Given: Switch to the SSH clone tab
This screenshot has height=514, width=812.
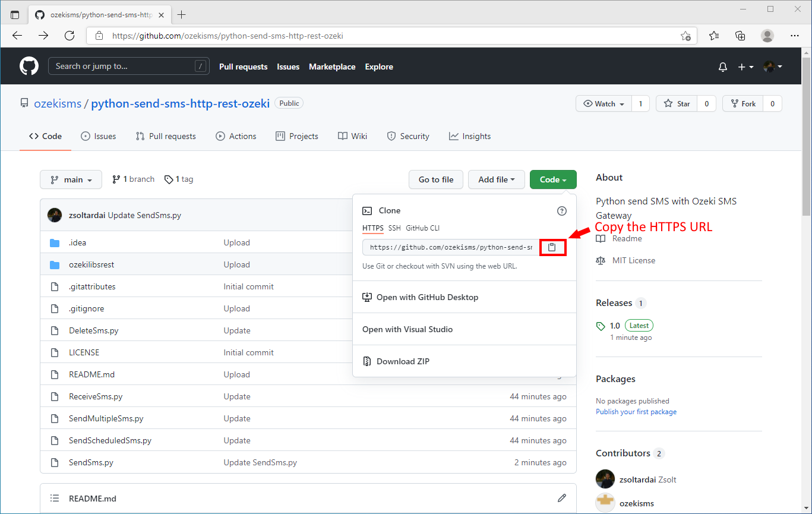Looking at the screenshot, I should pos(394,228).
